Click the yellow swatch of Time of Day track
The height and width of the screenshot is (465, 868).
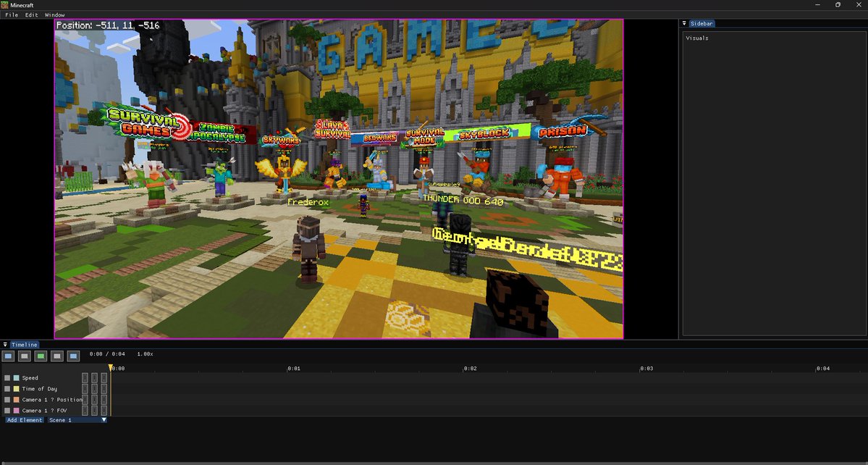click(16, 389)
